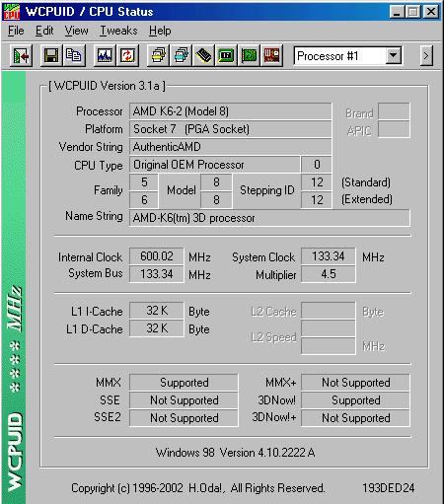444x504 pixels.
Task: Click the 193DED24 code at bottom right
Action: click(x=389, y=488)
